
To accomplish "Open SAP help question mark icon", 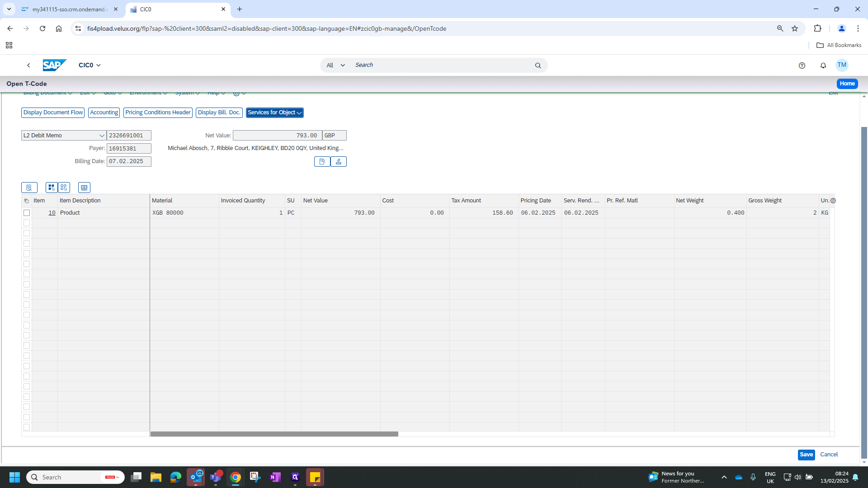I will click(802, 66).
